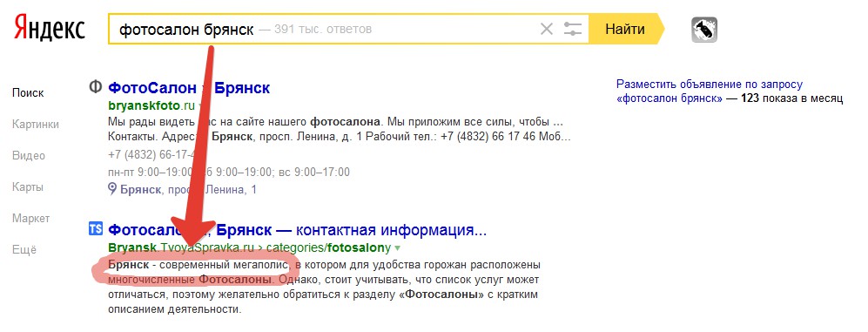Screen dimensions: 868x332
Task: Switch to Картинки search
Action: tap(36, 125)
